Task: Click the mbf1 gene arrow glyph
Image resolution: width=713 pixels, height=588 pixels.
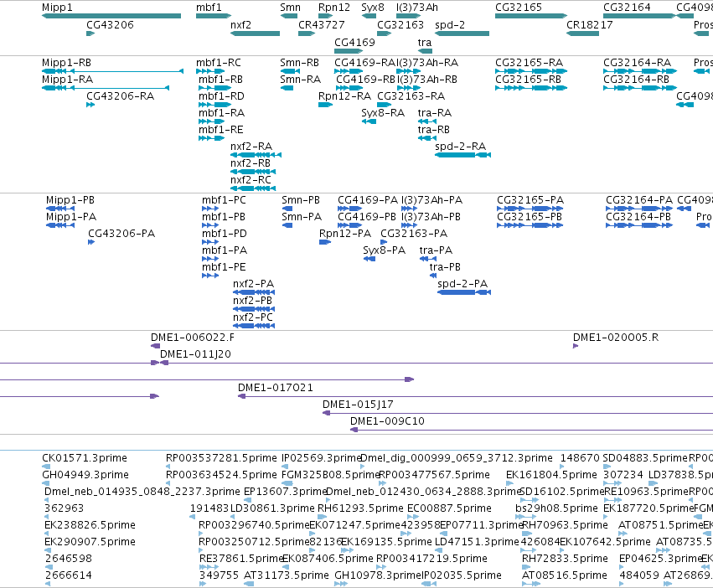Action: click(x=214, y=16)
